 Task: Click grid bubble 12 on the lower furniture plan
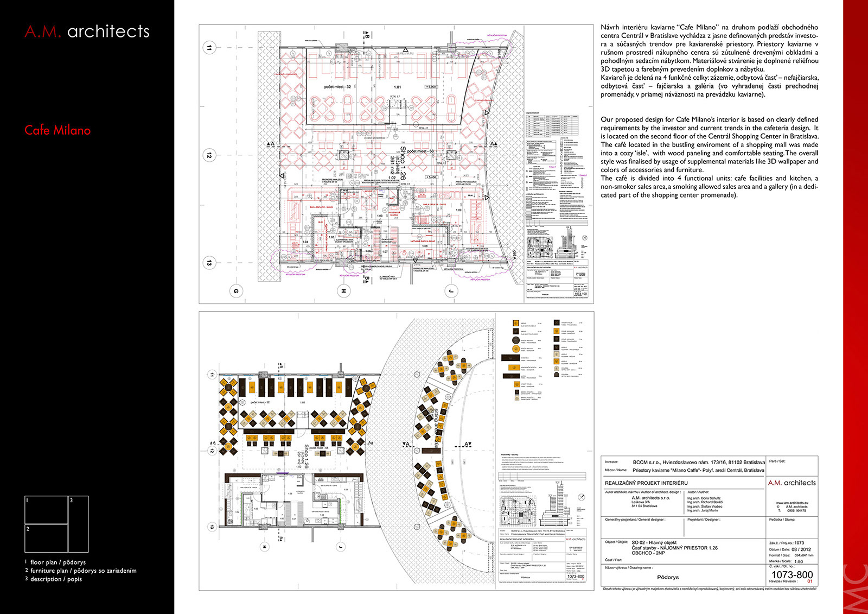coord(212,451)
